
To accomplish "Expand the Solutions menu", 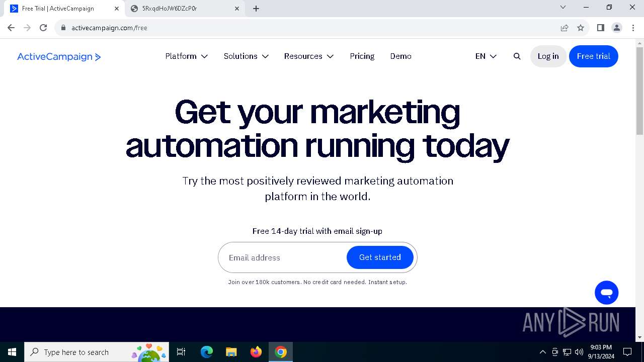I will (246, 56).
